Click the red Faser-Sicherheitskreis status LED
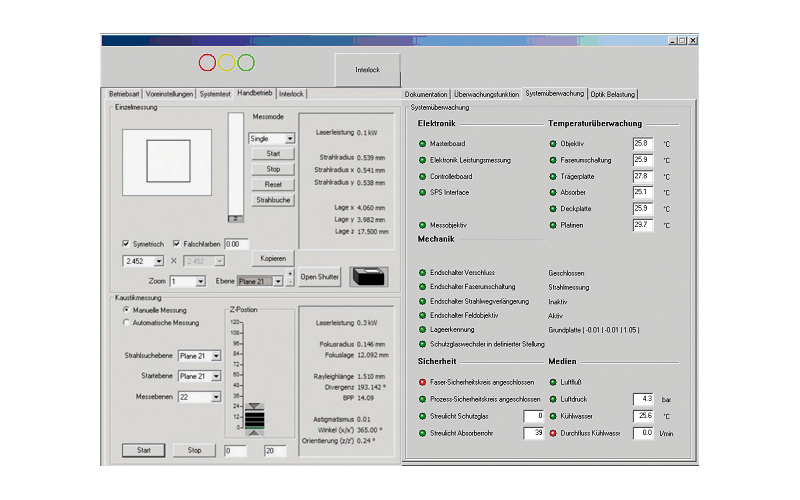 click(x=422, y=382)
